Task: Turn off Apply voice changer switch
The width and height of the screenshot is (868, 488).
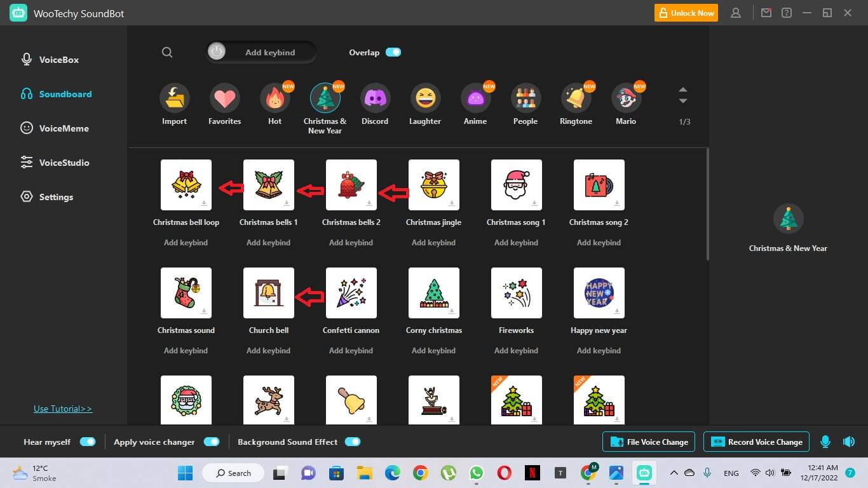Action: [x=212, y=442]
